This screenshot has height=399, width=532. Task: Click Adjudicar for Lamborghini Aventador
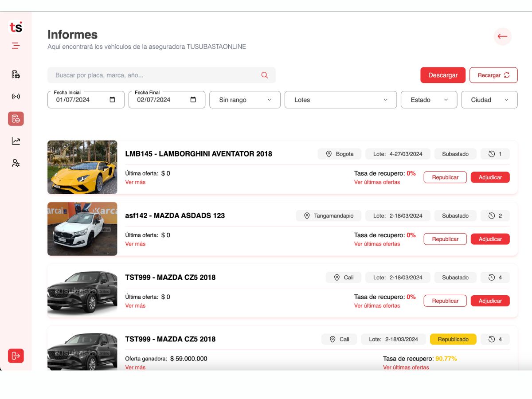(x=490, y=177)
